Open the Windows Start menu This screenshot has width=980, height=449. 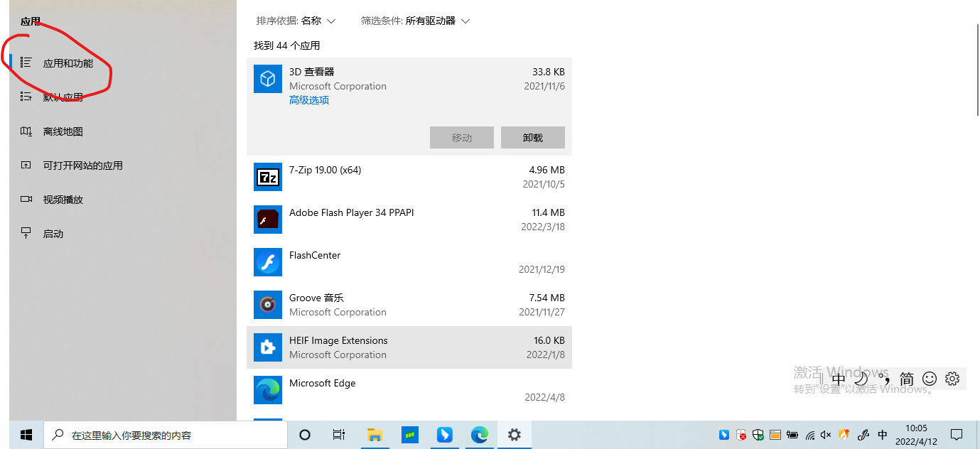point(26,435)
